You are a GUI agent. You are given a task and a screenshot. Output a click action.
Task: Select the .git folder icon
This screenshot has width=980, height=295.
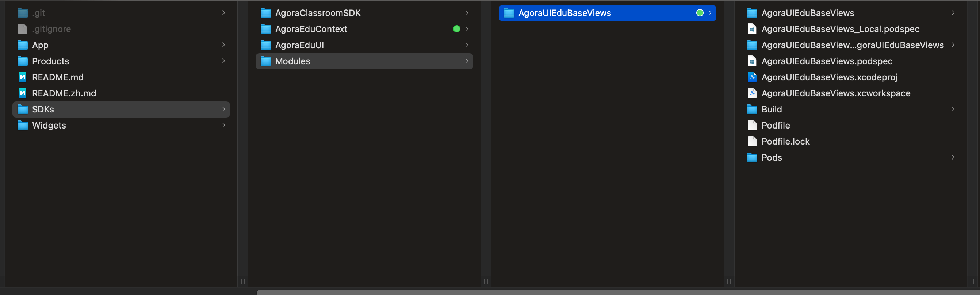[x=23, y=13]
